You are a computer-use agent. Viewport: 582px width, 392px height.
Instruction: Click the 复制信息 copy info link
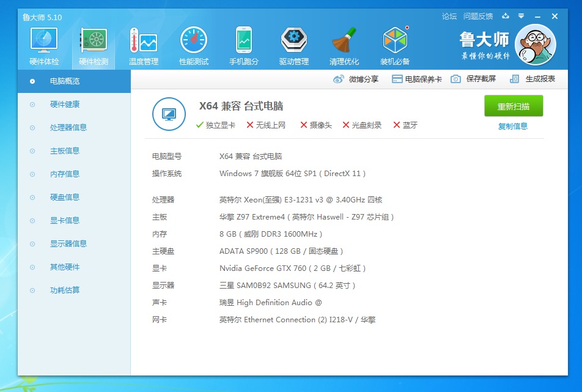click(x=513, y=126)
